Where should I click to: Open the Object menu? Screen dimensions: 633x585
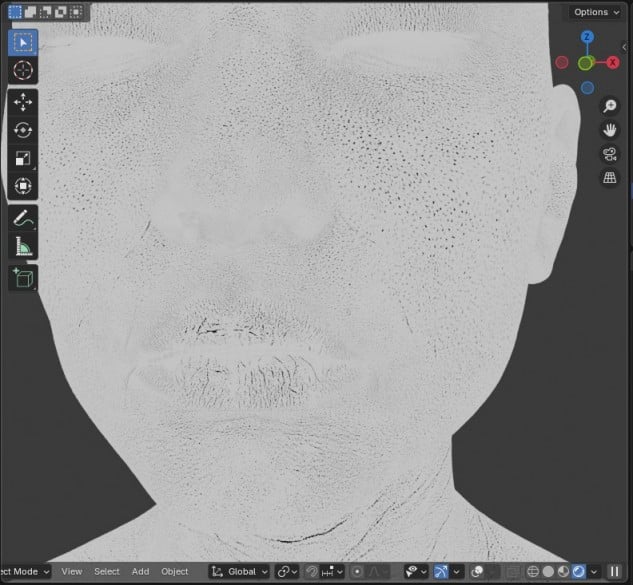174,571
